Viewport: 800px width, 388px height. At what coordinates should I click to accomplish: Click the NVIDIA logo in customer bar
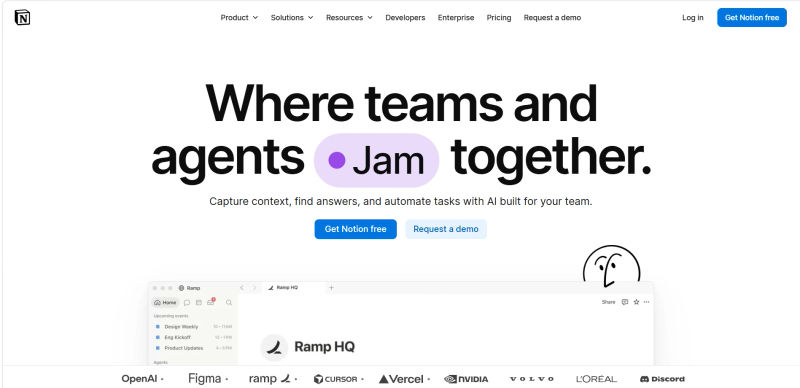click(466, 379)
